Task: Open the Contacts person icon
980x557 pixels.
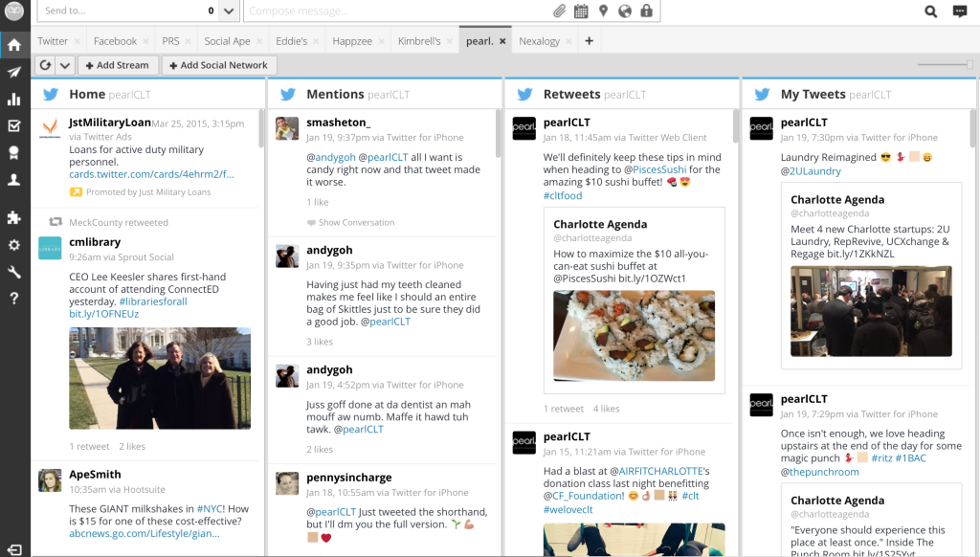Action: coord(13,180)
